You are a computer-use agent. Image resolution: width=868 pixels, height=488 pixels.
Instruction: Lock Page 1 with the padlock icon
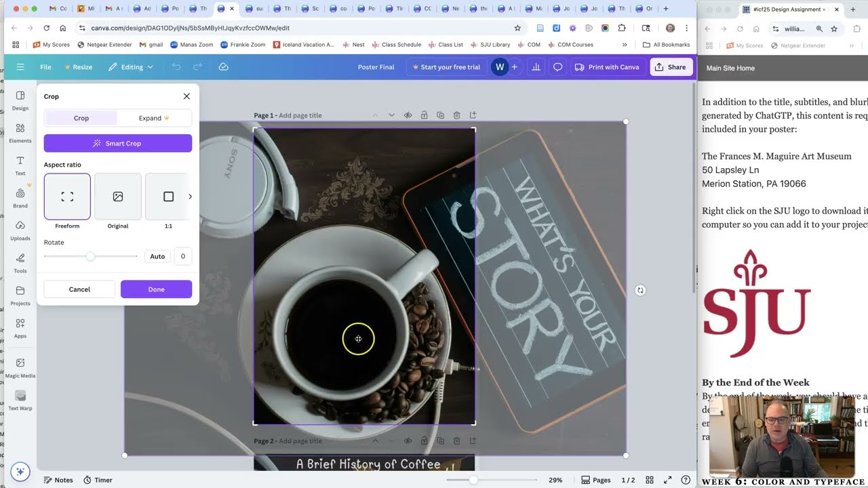click(424, 115)
